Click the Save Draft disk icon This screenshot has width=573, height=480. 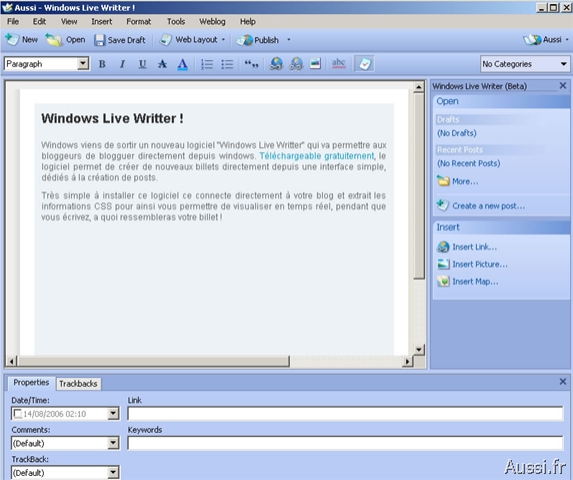tap(99, 40)
